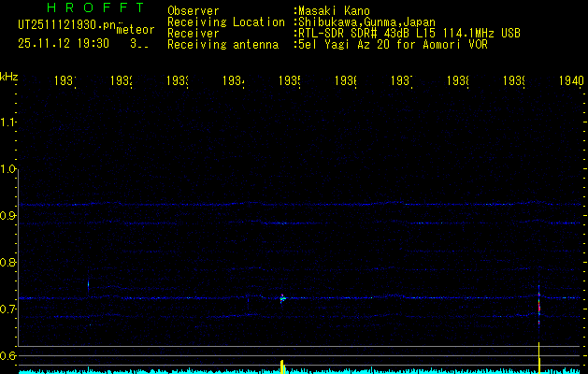The width and height of the screenshot is (588, 374).
Task: Select the Observer name Masaki Kano
Action: pos(333,11)
